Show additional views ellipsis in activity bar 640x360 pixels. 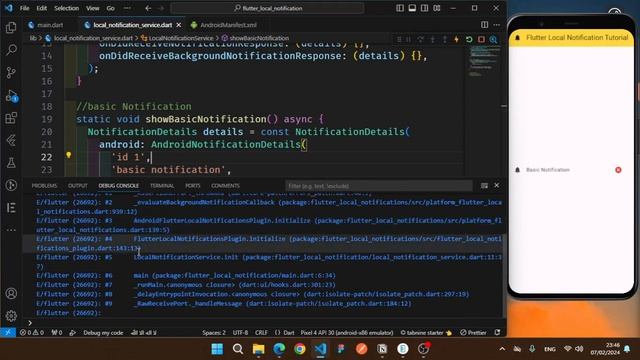11,230
